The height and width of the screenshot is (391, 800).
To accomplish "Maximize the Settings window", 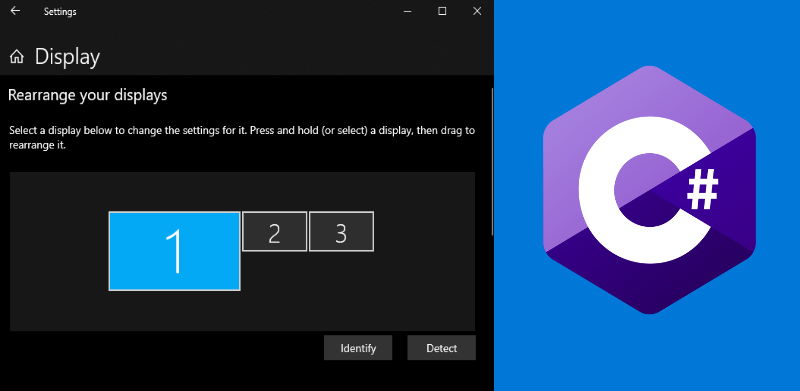I will (442, 11).
